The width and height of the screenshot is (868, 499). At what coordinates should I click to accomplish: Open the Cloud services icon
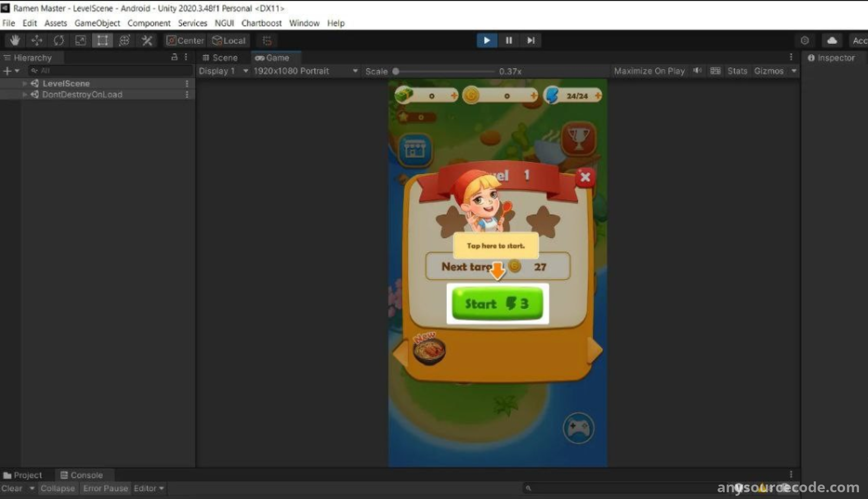pyautogui.click(x=832, y=41)
